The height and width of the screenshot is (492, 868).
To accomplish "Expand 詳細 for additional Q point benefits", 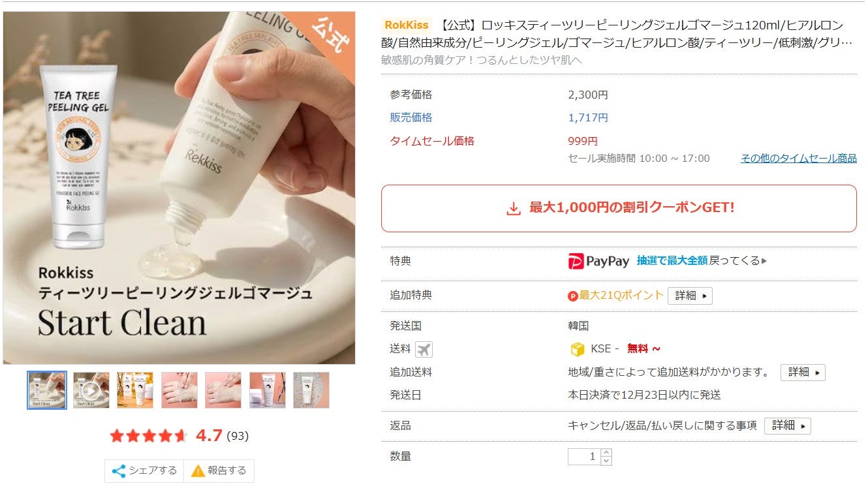I will click(x=690, y=296).
